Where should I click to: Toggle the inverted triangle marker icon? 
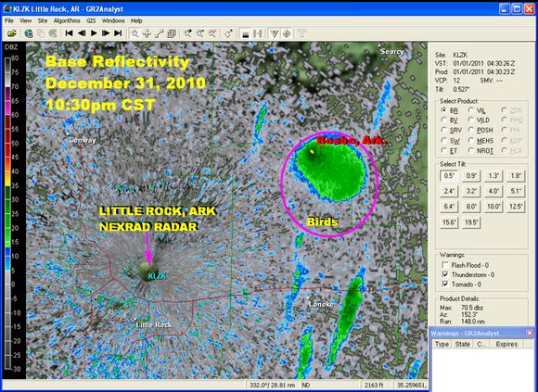click(275, 33)
